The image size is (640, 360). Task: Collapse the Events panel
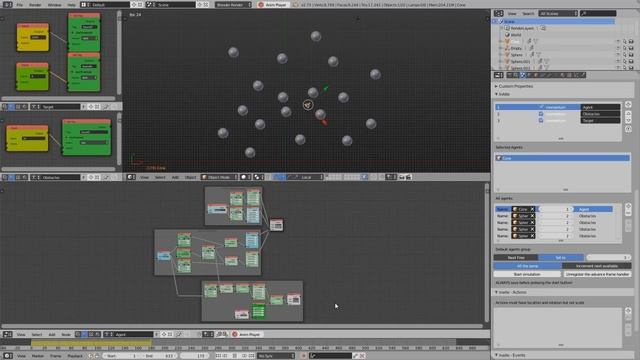(510, 355)
